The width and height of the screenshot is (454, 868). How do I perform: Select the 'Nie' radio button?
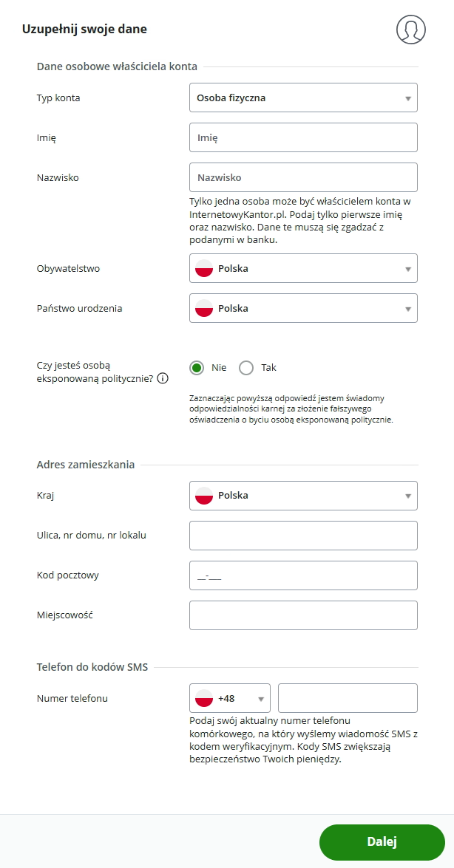197,368
